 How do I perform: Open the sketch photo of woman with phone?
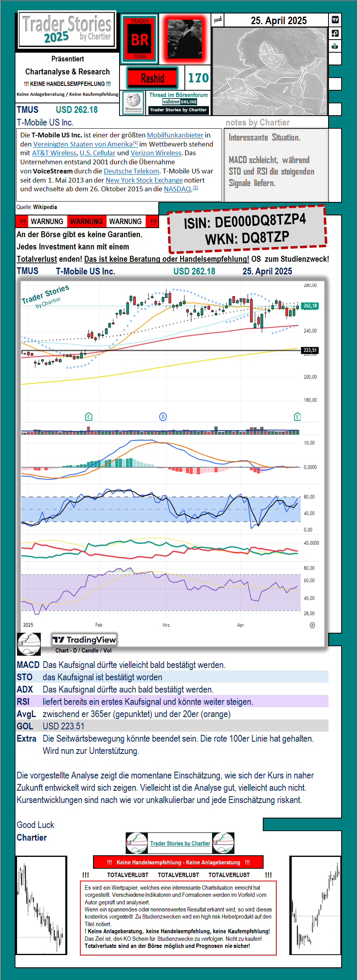[270, 71]
